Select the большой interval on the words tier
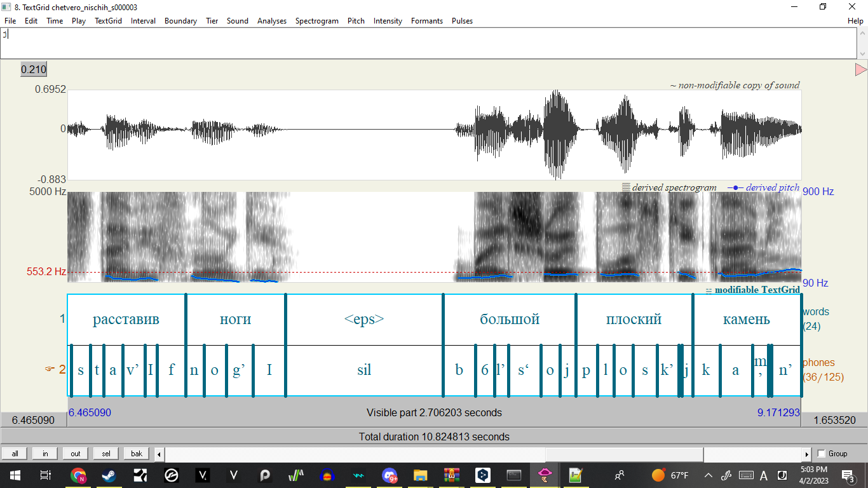The width and height of the screenshot is (868, 488). coord(508,320)
